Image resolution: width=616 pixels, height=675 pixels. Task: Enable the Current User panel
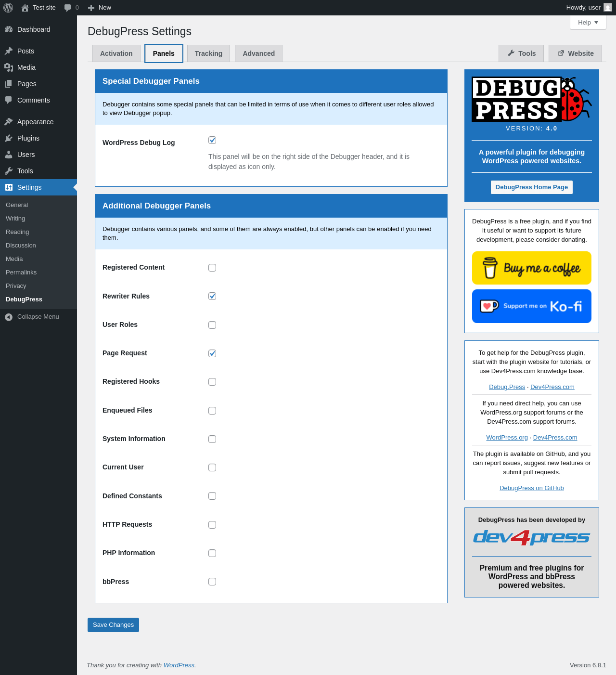pyautogui.click(x=212, y=467)
